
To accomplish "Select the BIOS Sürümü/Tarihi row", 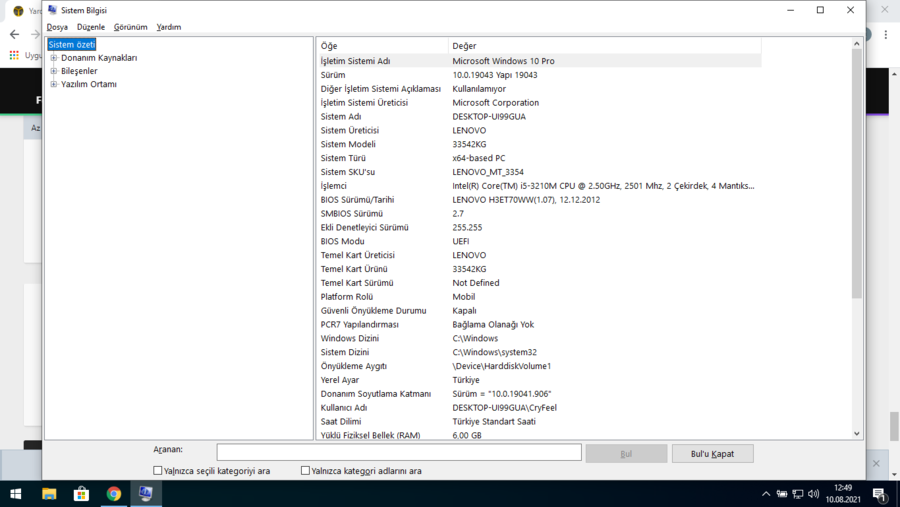I will coord(540,200).
